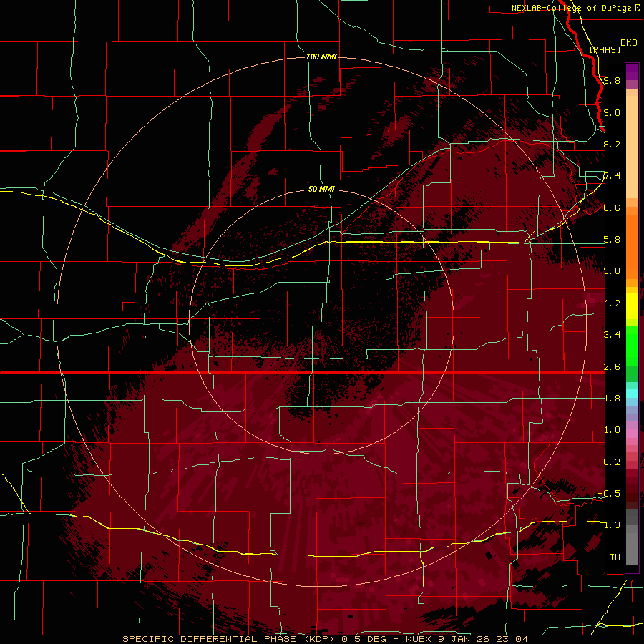
Task: Click the DKD legend unit label
Action: click(x=629, y=43)
